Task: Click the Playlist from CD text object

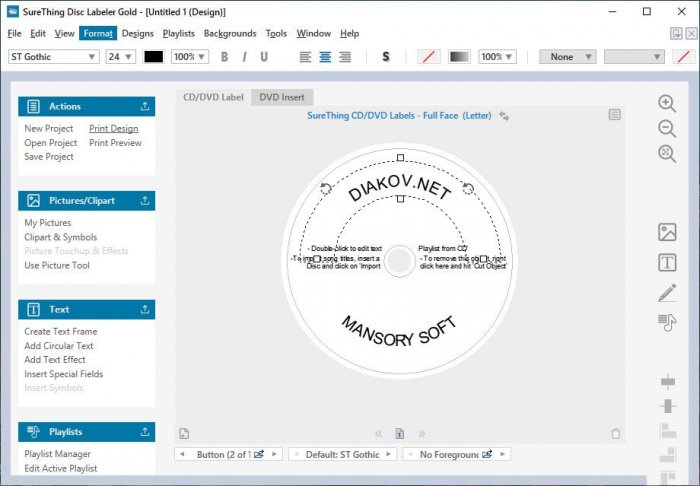Action: (443, 249)
